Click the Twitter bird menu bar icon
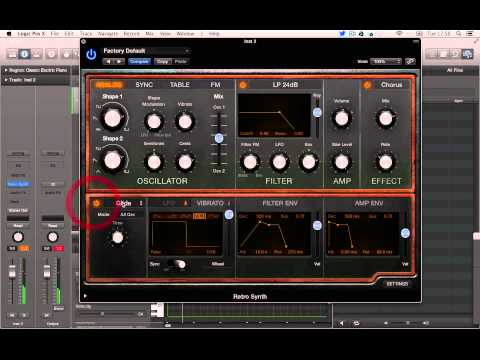Viewport: 480px width, 360px height. click(342, 34)
